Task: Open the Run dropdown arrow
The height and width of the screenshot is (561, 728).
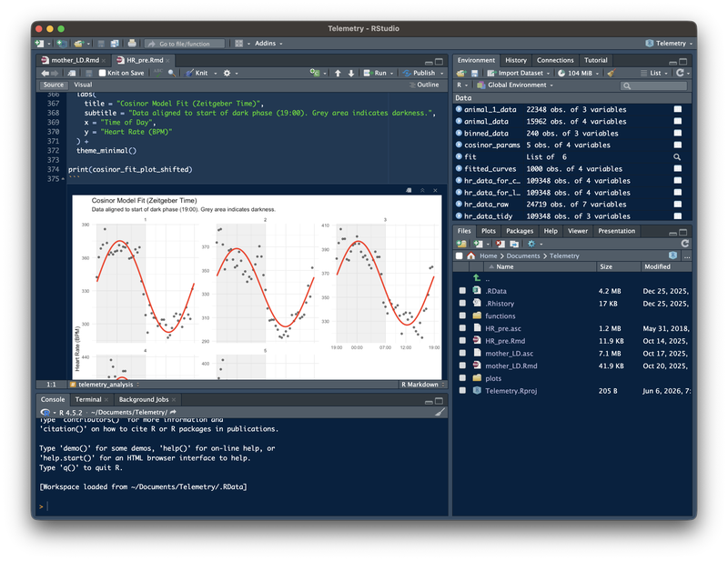Action: click(392, 74)
